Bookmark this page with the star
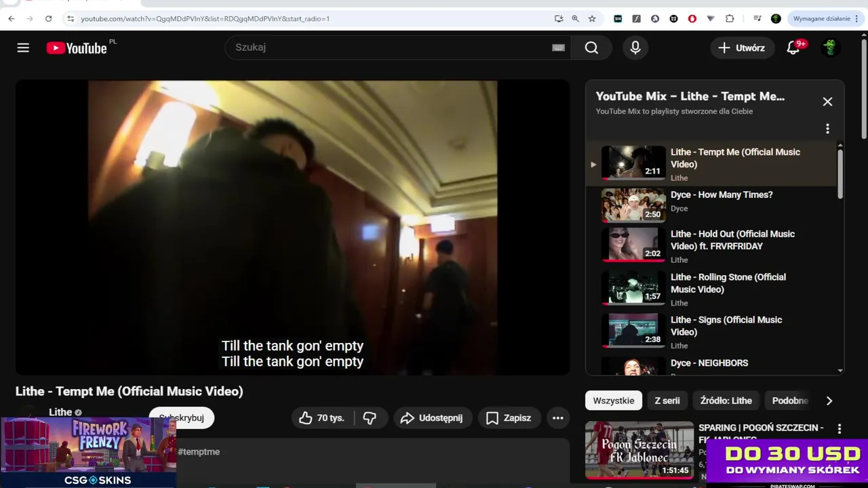Screen dimensions: 868x488 pyautogui.click(x=592, y=18)
